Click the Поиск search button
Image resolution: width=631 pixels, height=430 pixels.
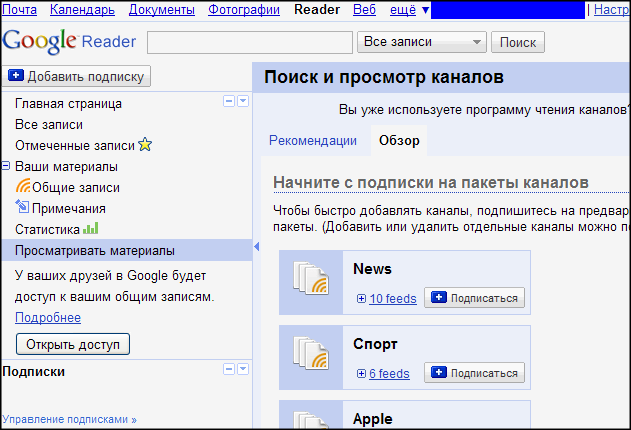coord(518,42)
